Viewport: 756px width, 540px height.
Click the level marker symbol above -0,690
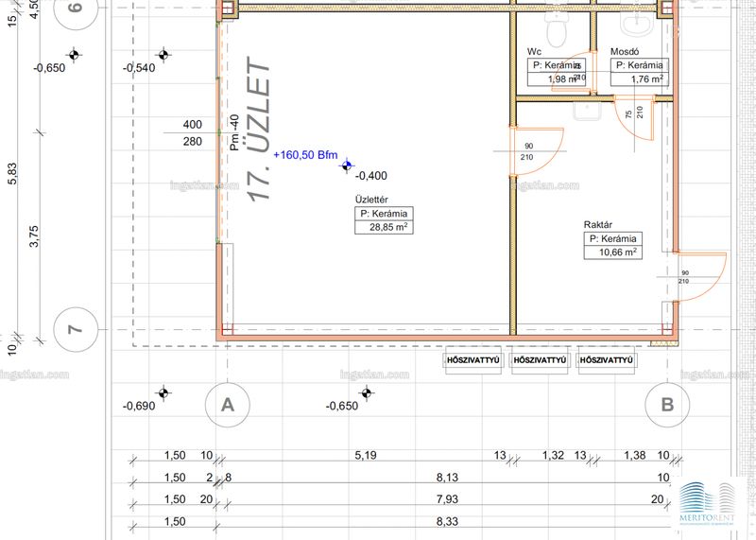[x=163, y=393]
